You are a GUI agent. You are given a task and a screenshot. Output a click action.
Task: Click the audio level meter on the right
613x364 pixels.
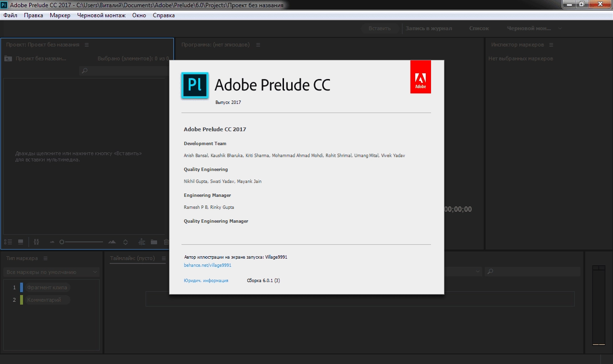(x=599, y=305)
